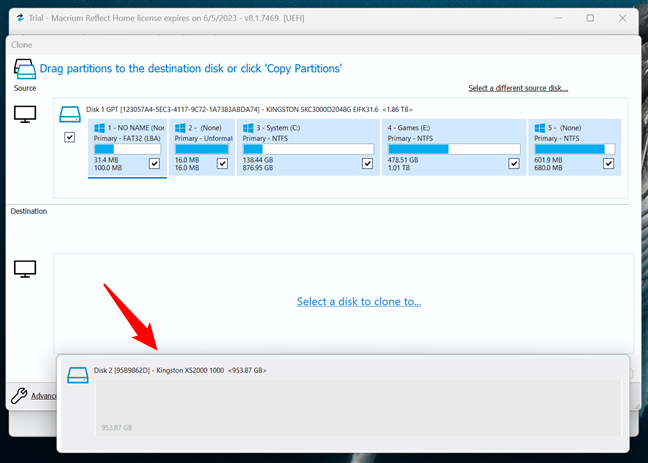Uncheck partition 5 NTFS 680.0 MB checkbox
648x463 pixels.
pos(608,164)
